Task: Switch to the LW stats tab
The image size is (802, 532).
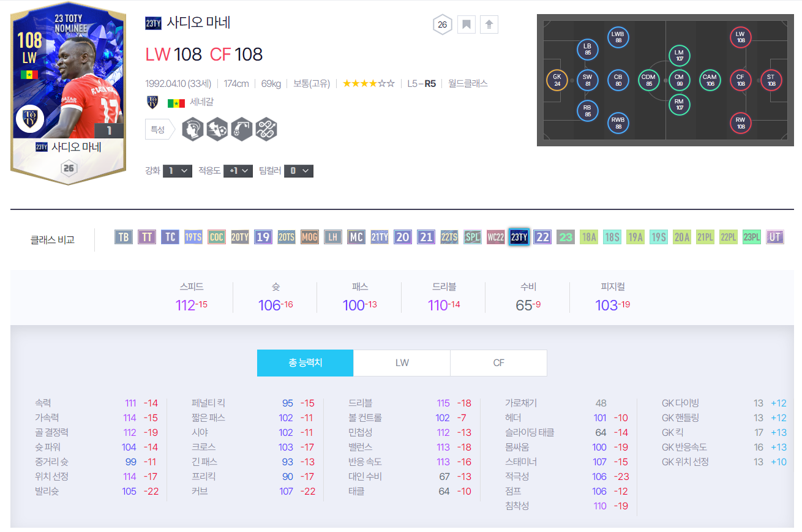Action: 402,363
